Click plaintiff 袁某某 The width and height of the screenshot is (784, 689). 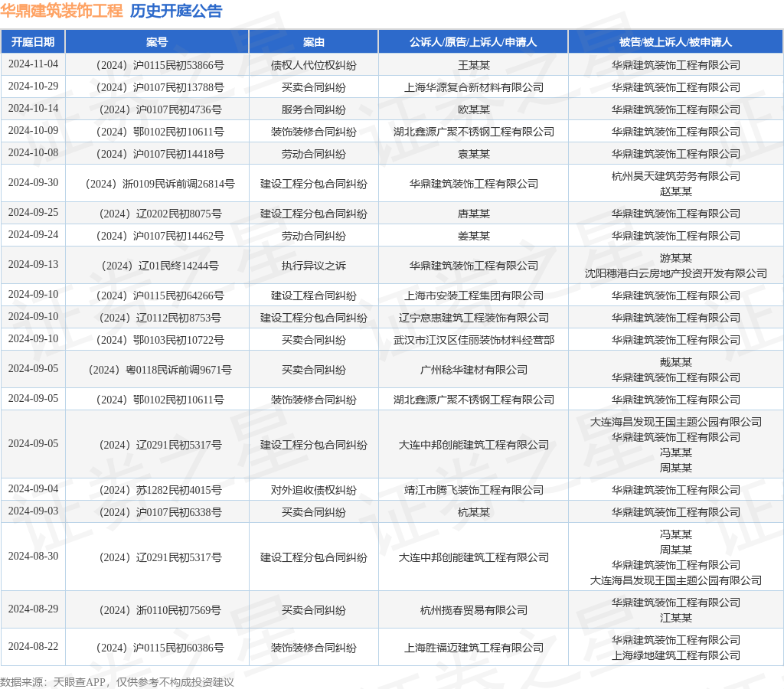point(473,154)
